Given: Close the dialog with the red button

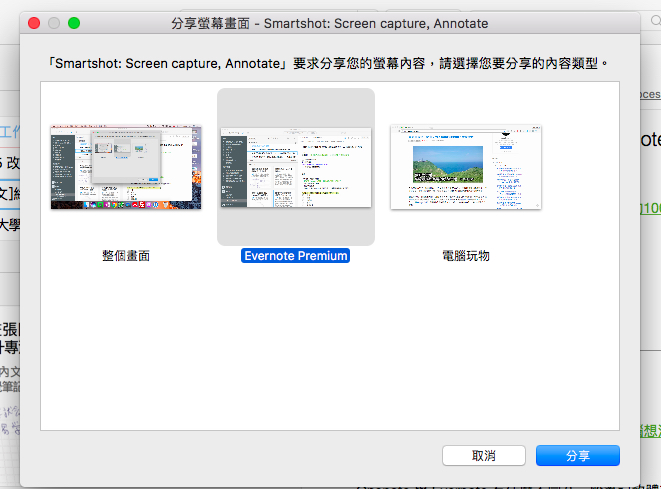Looking at the screenshot, I should [x=34, y=22].
